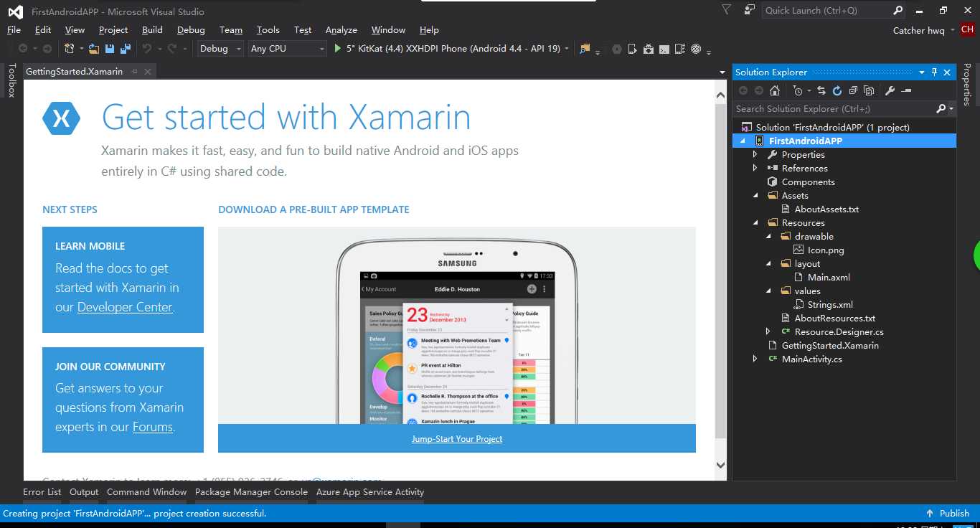980x528 pixels.
Task: Open Solution Explorer window options dropdown
Action: point(922,72)
